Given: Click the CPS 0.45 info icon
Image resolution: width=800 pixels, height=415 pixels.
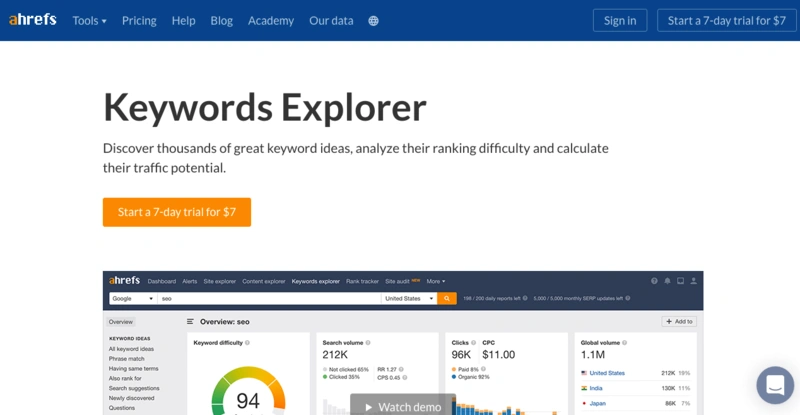Looking at the screenshot, I should pyautogui.click(x=405, y=378).
